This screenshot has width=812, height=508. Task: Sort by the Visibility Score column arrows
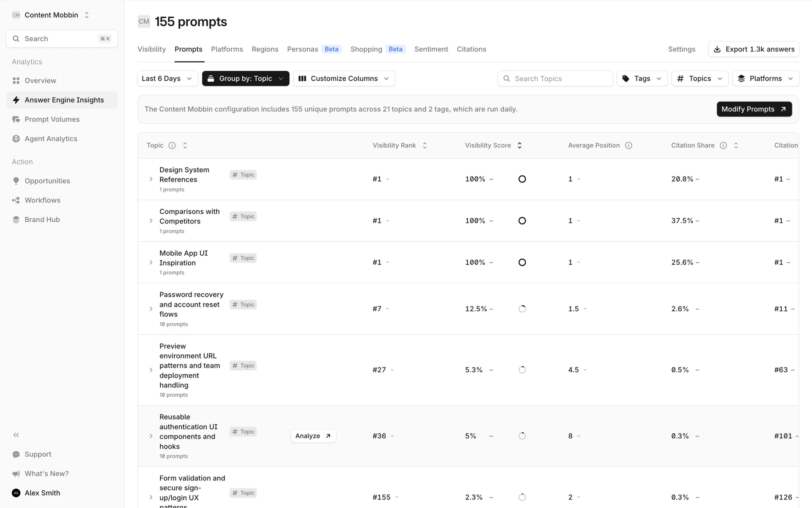pos(519,146)
